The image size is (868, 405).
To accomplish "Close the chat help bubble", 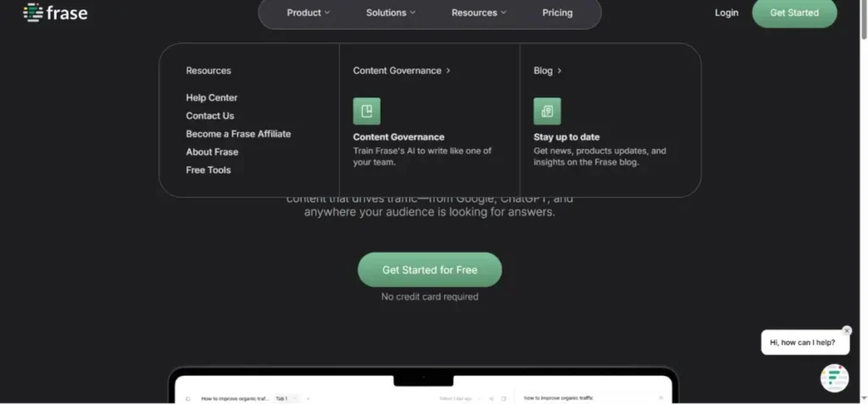I will pyautogui.click(x=846, y=330).
